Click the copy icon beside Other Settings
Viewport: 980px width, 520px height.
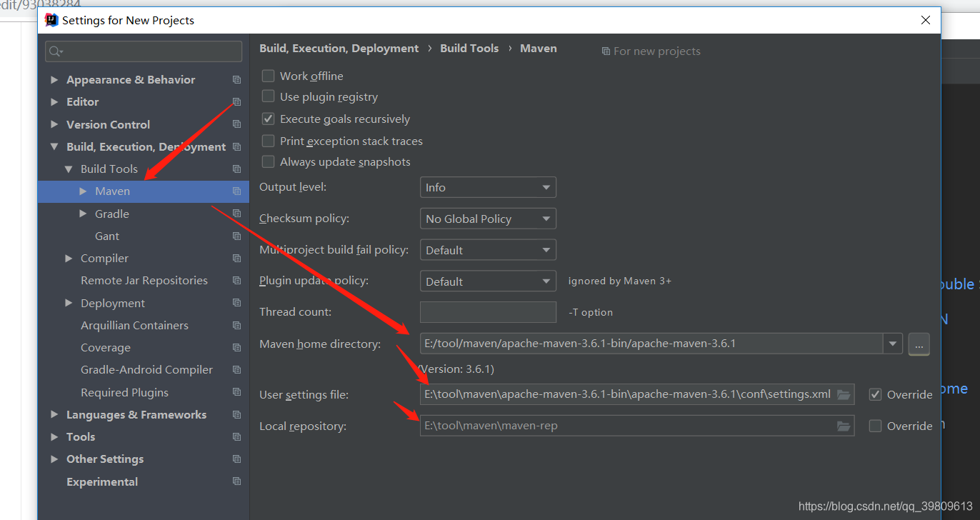pos(236,459)
